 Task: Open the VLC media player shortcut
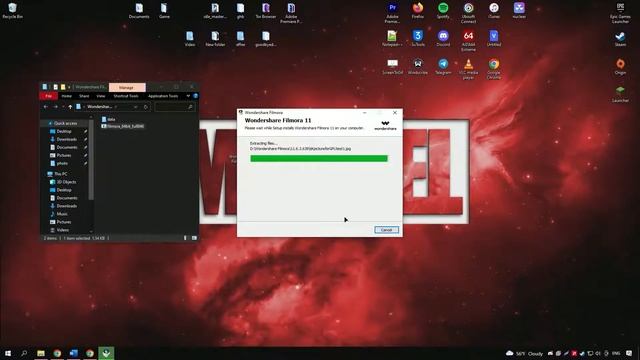pos(468,69)
